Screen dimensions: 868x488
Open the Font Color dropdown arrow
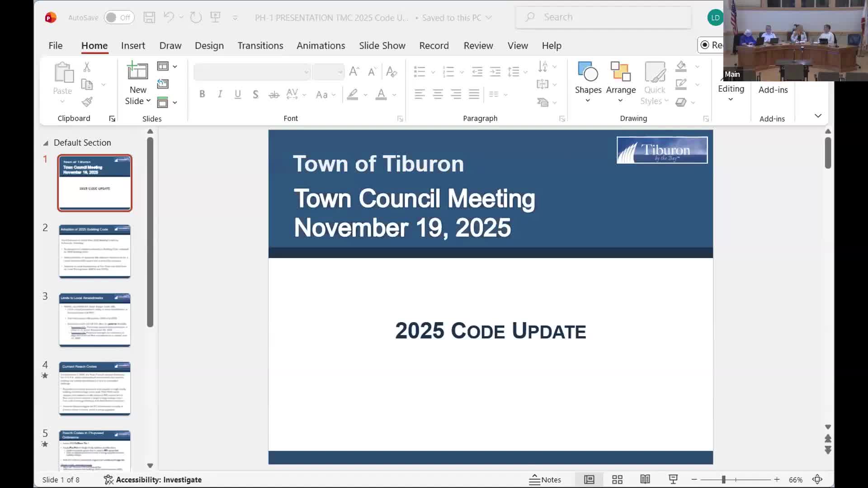(x=394, y=95)
